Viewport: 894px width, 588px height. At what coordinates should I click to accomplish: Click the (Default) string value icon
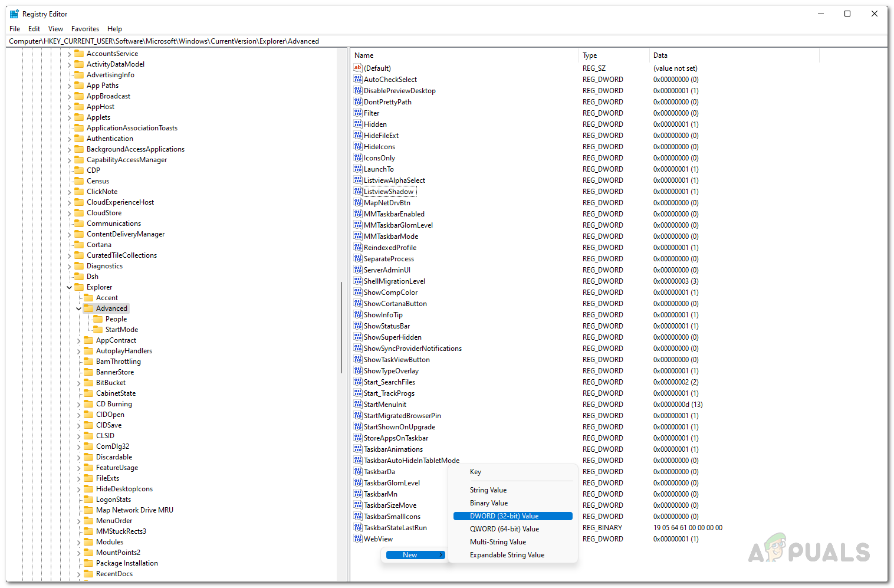tap(357, 68)
